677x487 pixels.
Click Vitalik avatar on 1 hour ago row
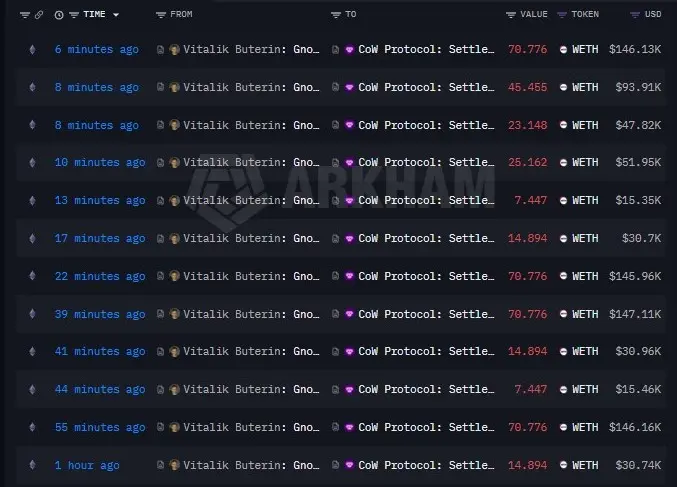click(175, 465)
